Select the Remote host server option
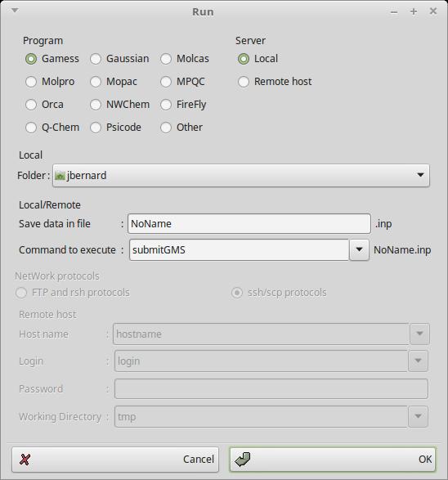The image size is (448, 480). (x=275, y=82)
